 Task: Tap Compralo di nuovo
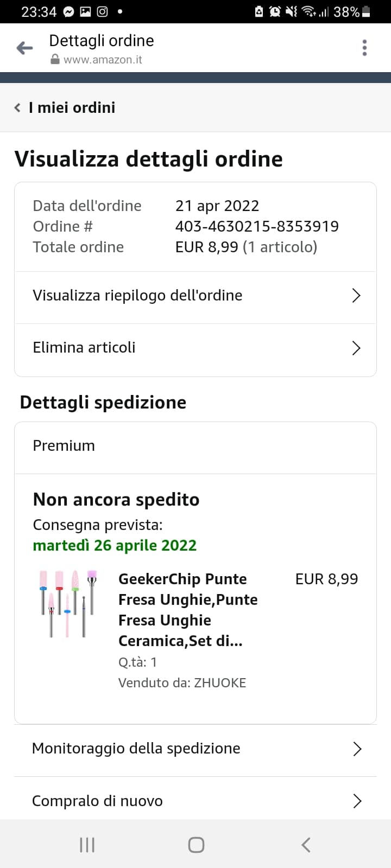point(97,801)
